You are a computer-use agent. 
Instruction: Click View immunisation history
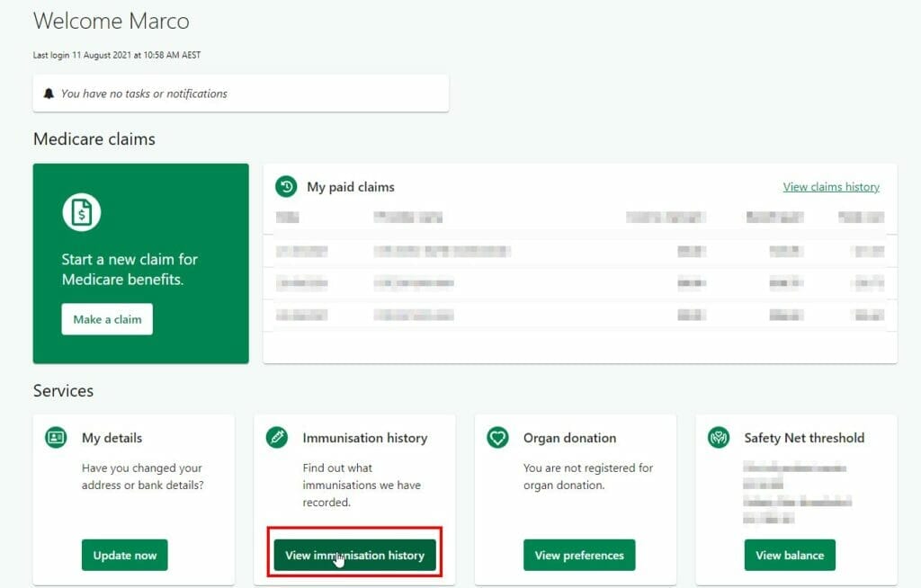(354, 555)
